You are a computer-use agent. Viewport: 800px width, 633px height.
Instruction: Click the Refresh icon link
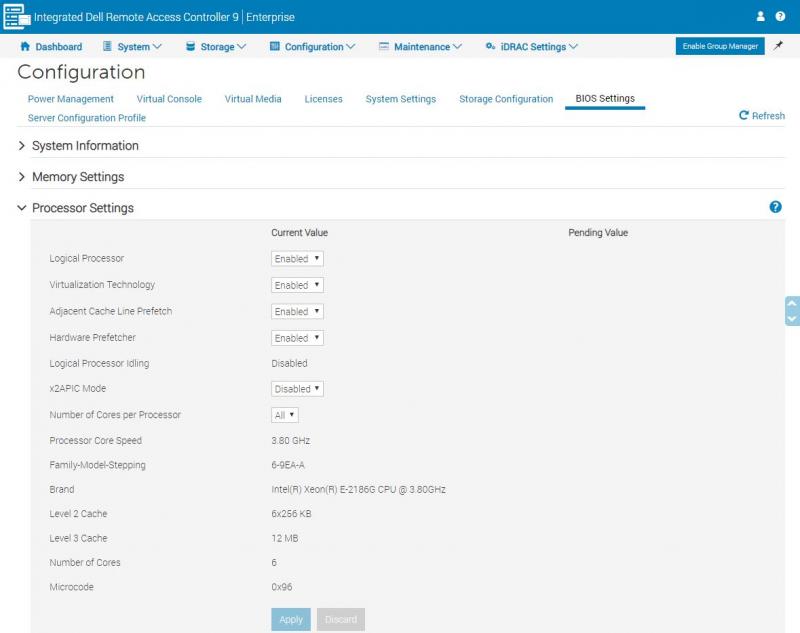pyautogui.click(x=762, y=116)
